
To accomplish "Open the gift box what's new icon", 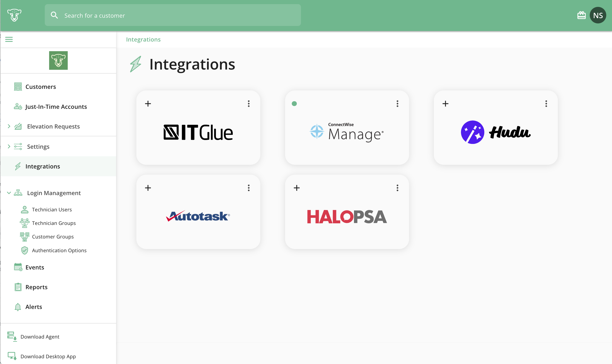I will pyautogui.click(x=581, y=15).
